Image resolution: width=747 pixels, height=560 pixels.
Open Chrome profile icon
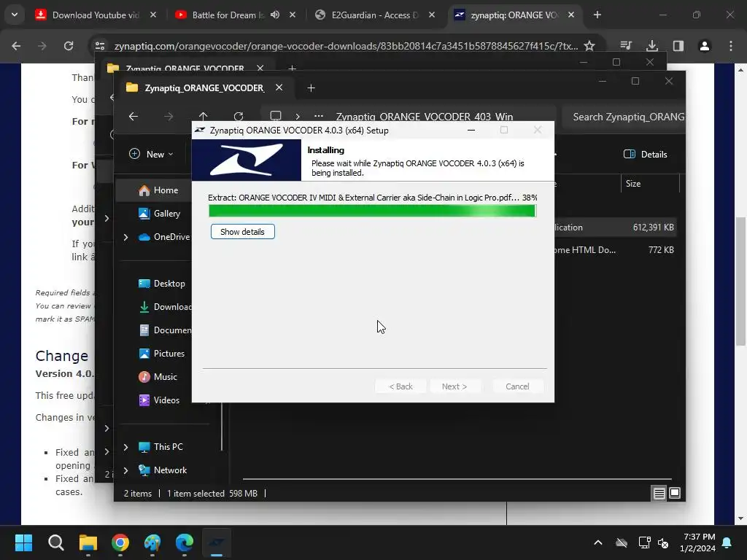coord(705,46)
